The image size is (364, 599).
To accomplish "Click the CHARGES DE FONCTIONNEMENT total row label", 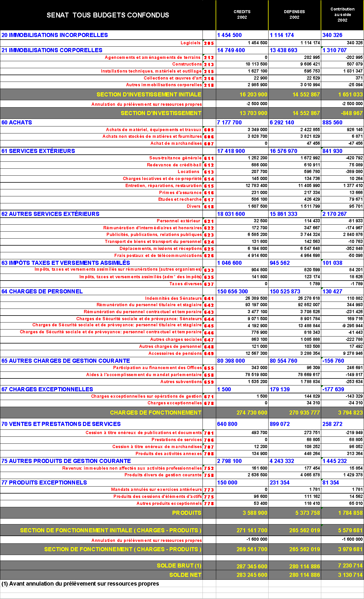I will tap(155, 413).
